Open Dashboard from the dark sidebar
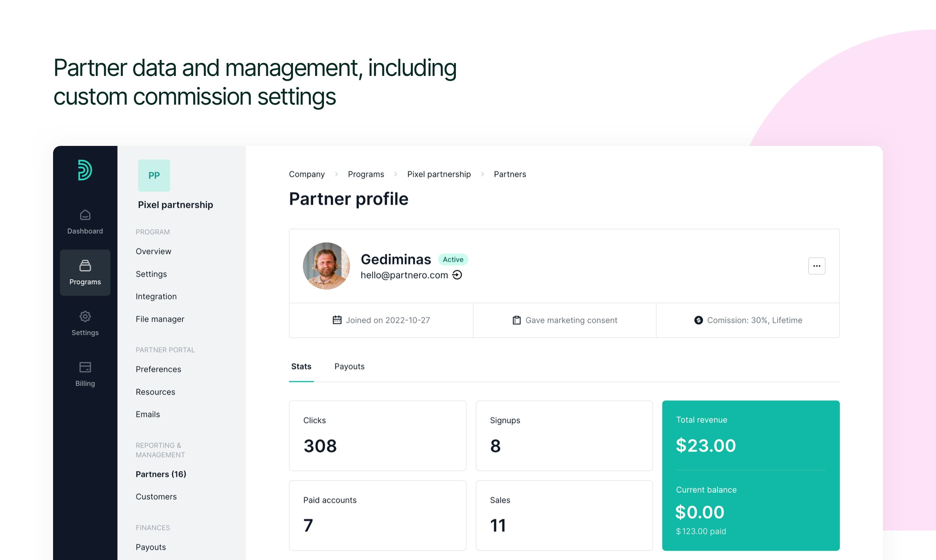This screenshot has height=560, width=936. click(85, 222)
